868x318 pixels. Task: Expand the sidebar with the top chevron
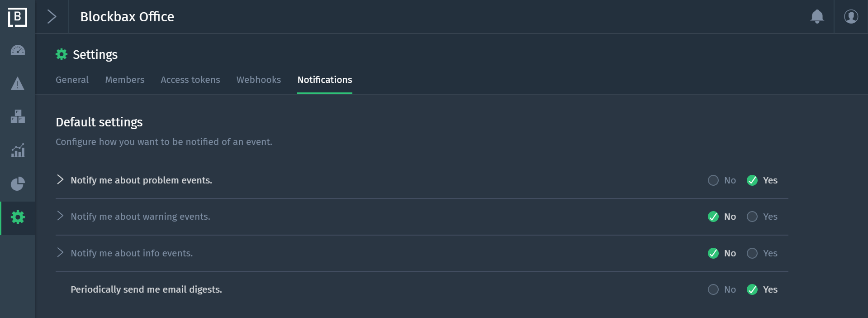pyautogui.click(x=52, y=17)
